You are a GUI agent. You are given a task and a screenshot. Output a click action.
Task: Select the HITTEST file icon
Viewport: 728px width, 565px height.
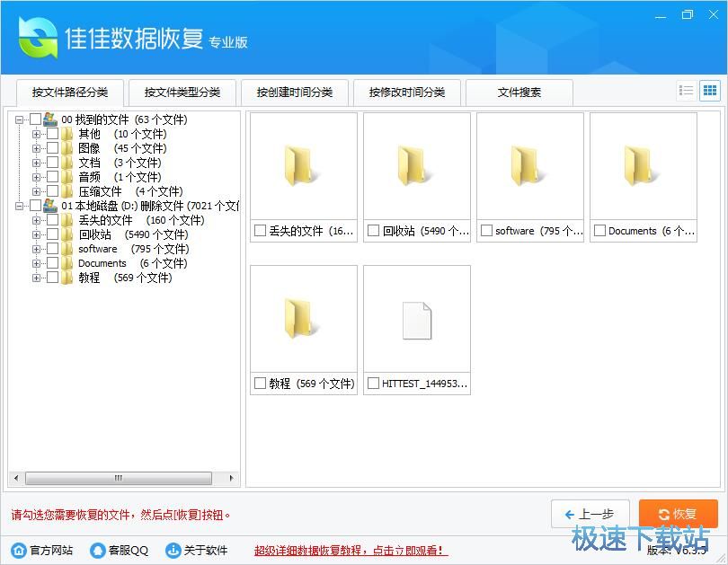(416, 320)
